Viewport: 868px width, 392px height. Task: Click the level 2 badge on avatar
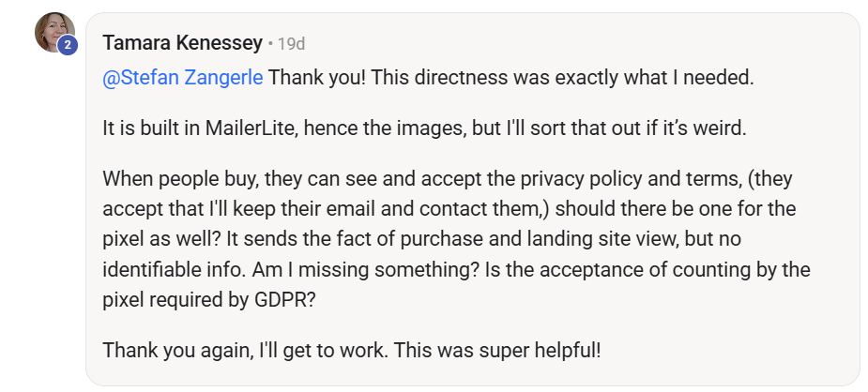click(68, 46)
